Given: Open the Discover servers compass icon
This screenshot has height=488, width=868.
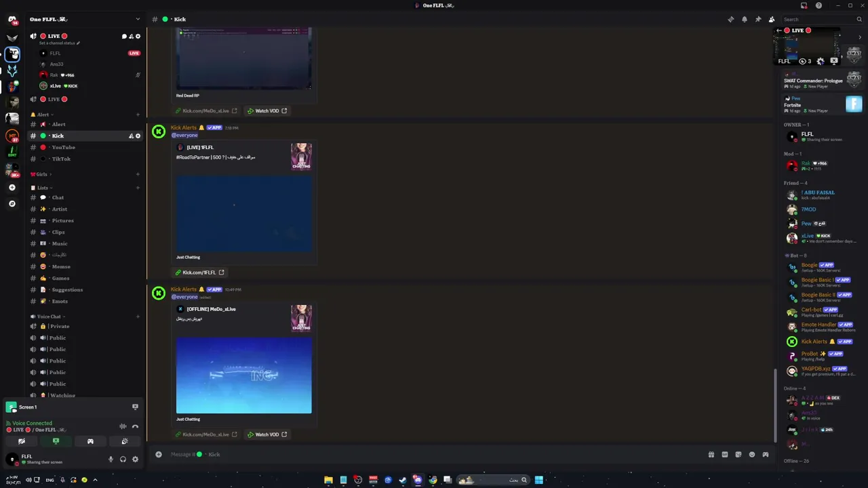Looking at the screenshot, I should [12, 203].
